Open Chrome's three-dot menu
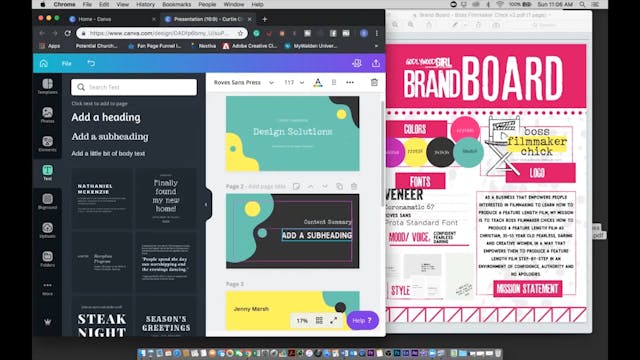This screenshot has height=360, width=640. (377, 33)
